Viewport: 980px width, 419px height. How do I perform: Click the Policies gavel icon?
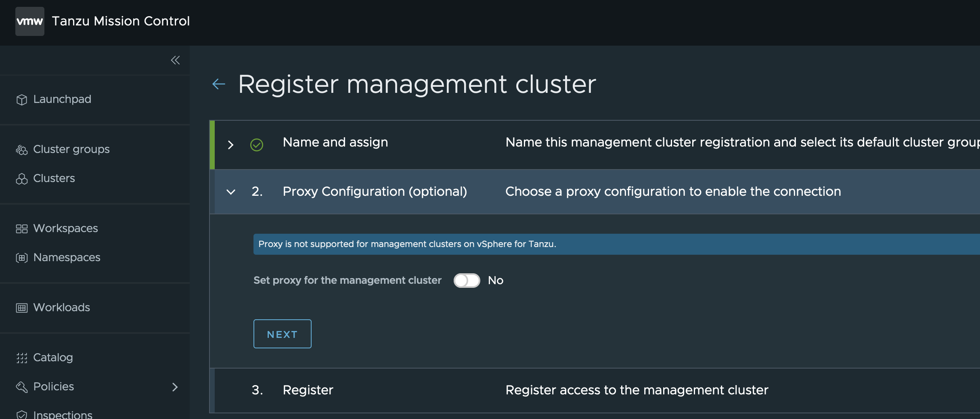click(22, 387)
